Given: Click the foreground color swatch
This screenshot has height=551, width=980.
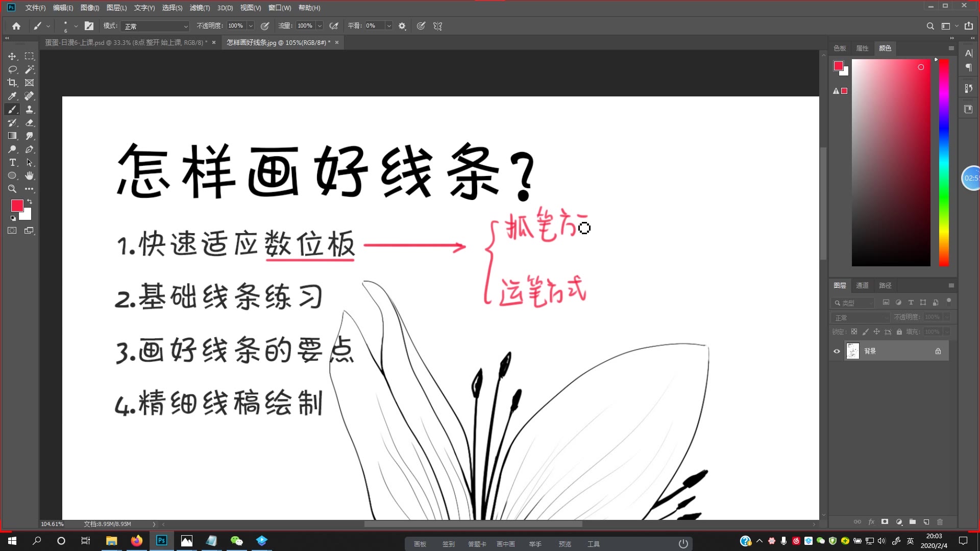Looking at the screenshot, I should [x=18, y=206].
